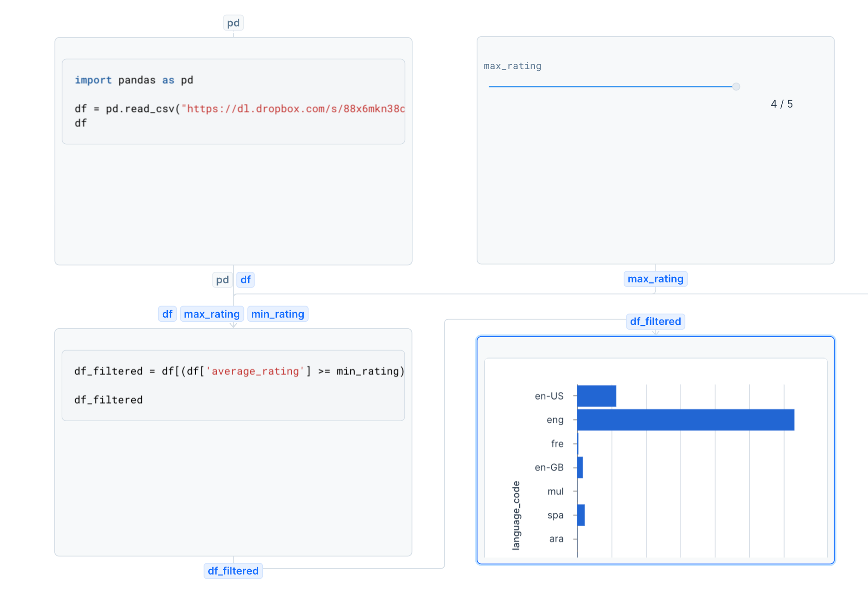Image resolution: width=868 pixels, height=600 pixels.
Task: Select the min_rating input tag
Action: tap(277, 314)
